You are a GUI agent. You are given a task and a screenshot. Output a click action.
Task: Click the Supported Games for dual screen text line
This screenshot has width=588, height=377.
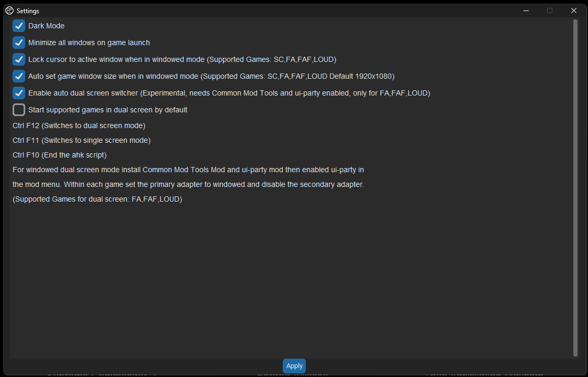[x=98, y=199]
